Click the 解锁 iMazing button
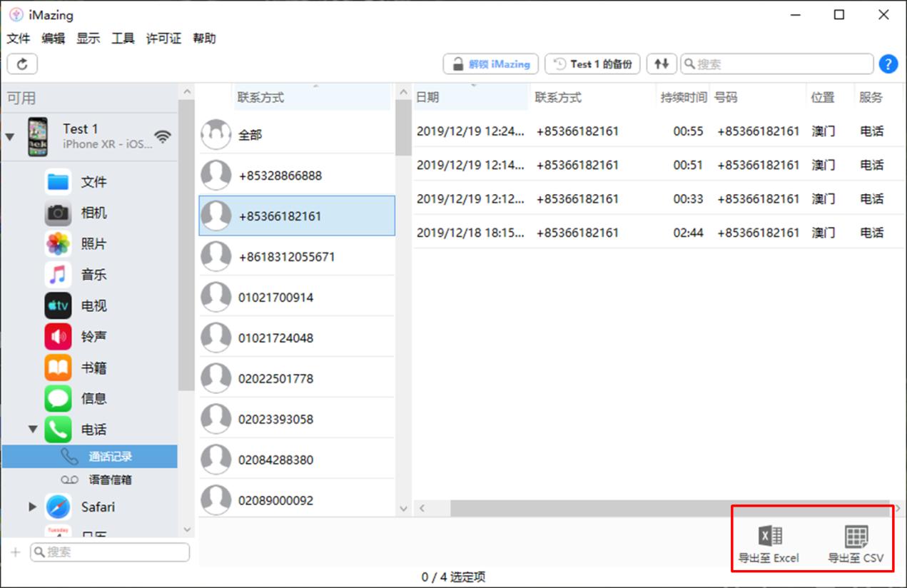The width and height of the screenshot is (907, 588). 490,64
